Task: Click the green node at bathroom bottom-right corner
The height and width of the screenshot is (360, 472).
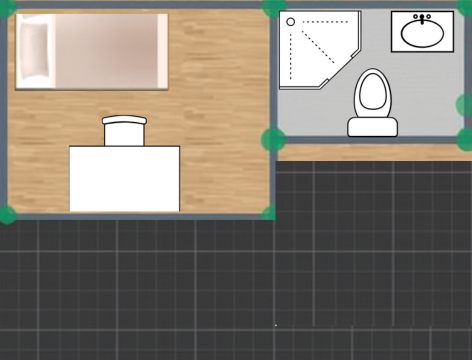Action: (465, 139)
